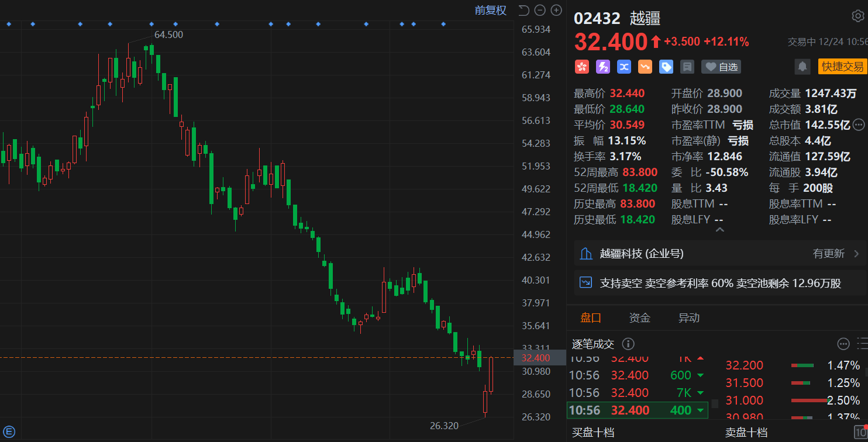The image size is (868, 442).
Task: Toggle the 前复权 price adjustment option
Action: [490, 10]
